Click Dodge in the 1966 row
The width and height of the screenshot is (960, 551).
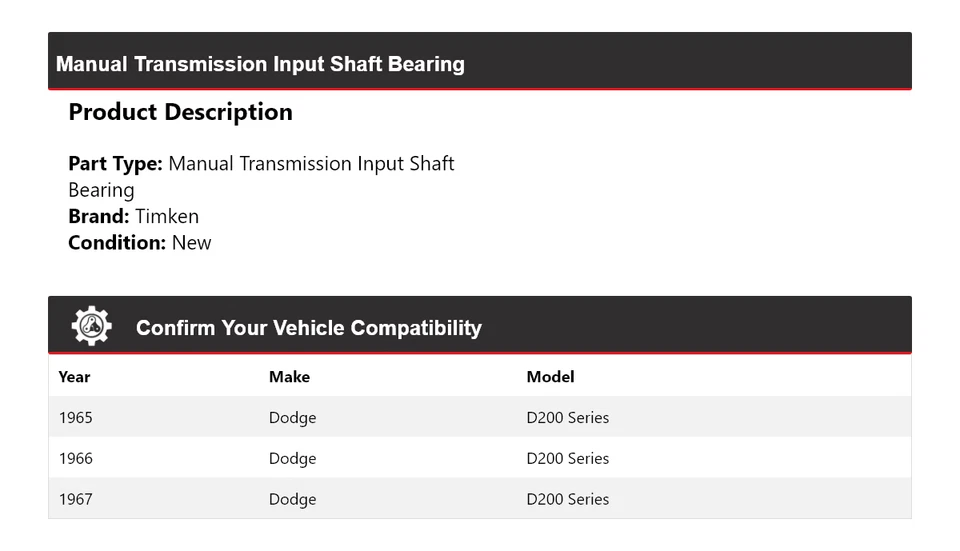point(292,458)
